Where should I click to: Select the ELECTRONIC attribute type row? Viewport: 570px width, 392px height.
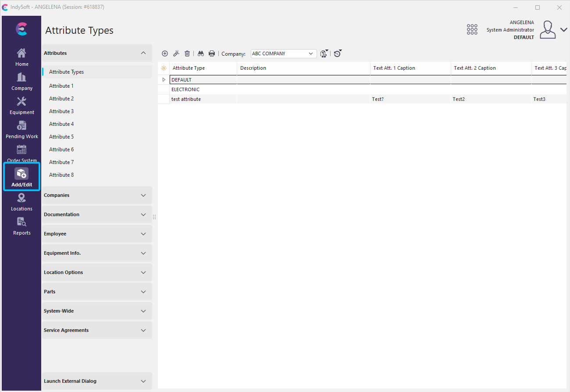[185, 89]
